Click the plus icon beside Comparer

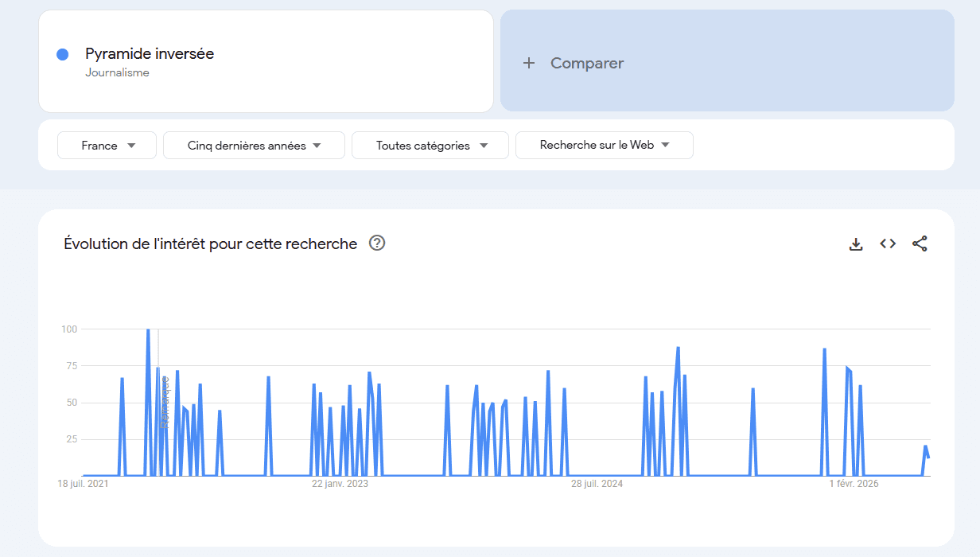(529, 63)
